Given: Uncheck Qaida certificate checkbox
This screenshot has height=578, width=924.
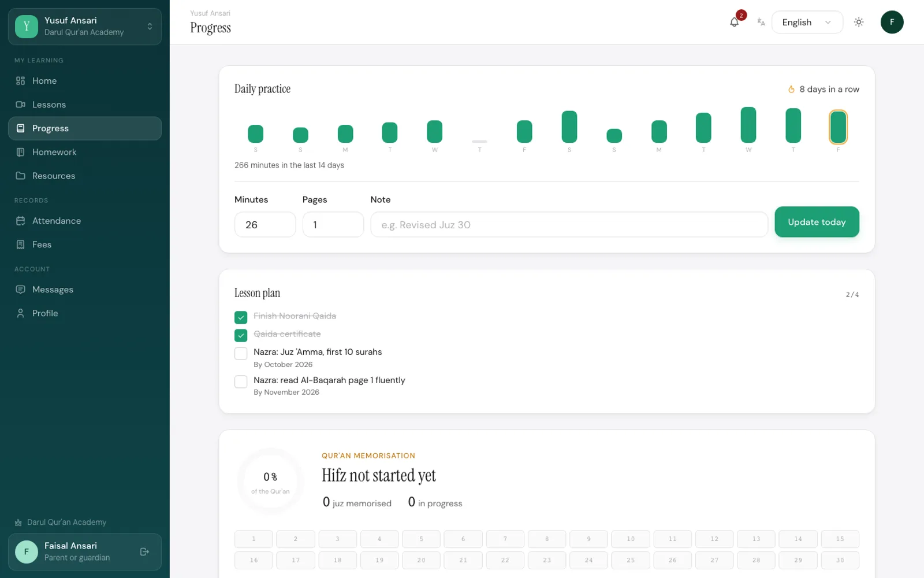Looking at the screenshot, I should [x=241, y=335].
